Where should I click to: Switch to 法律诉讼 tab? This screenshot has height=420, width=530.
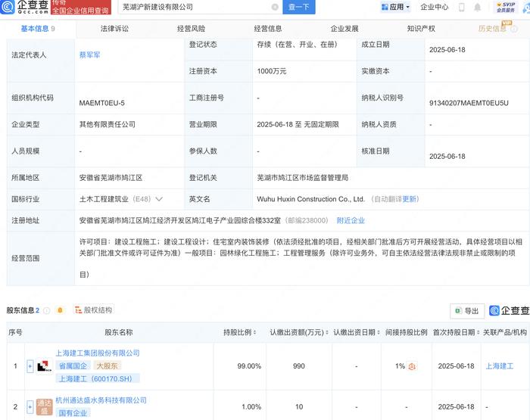114,29
